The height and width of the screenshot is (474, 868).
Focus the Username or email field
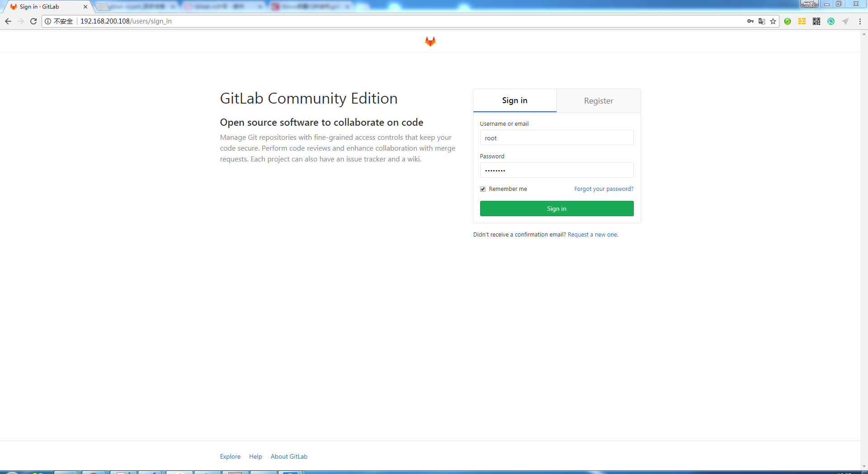point(557,138)
